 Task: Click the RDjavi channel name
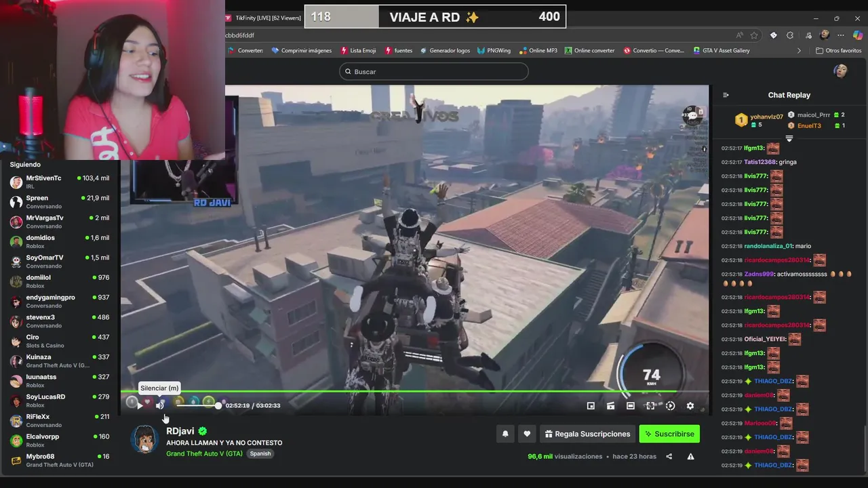(x=180, y=431)
